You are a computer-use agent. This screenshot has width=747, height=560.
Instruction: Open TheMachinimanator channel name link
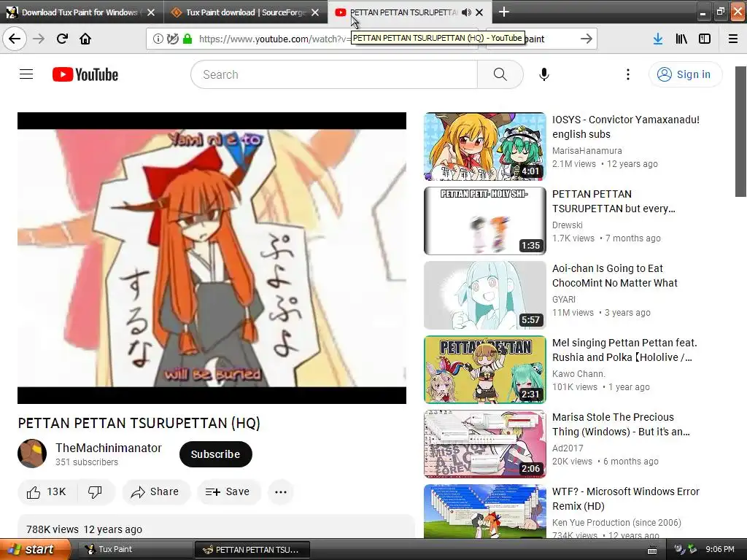109,448
